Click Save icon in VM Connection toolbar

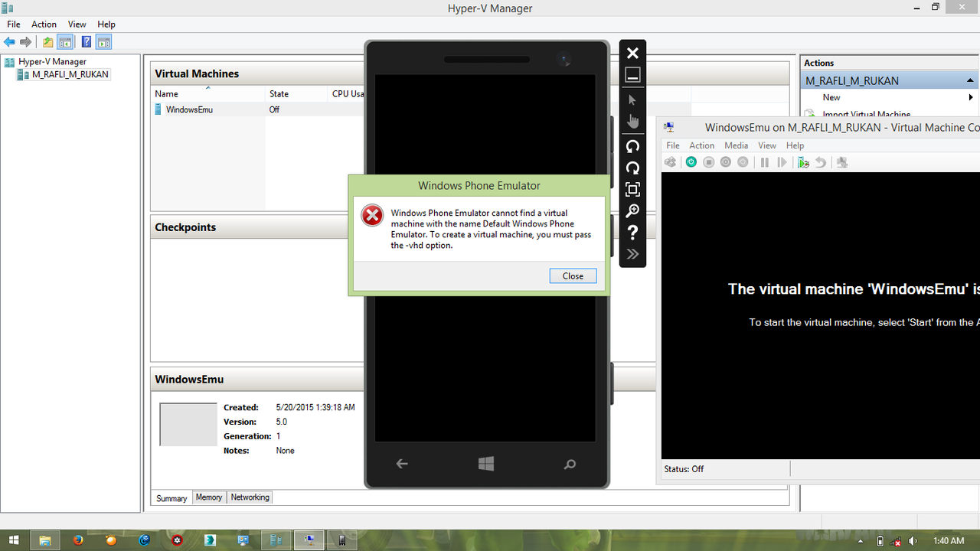coord(743,162)
